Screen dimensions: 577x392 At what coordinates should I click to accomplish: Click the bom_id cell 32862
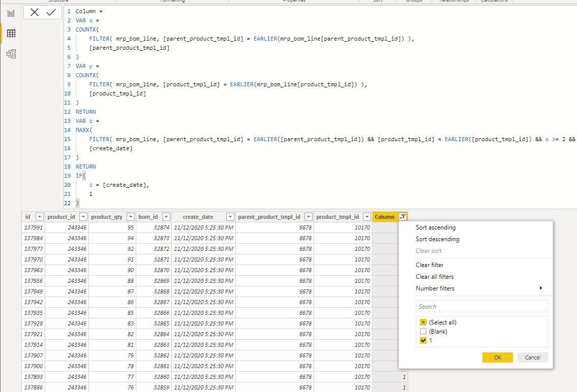[154, 355]
